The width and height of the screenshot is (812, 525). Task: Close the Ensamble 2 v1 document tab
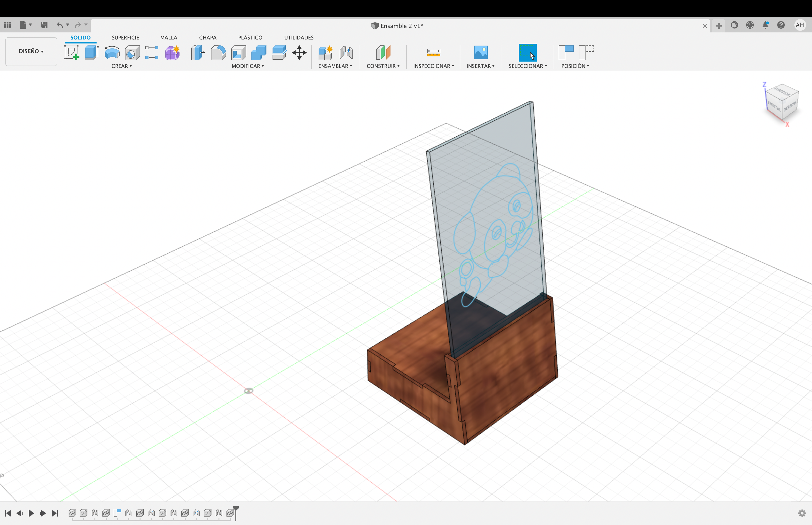tap(705, 26)
